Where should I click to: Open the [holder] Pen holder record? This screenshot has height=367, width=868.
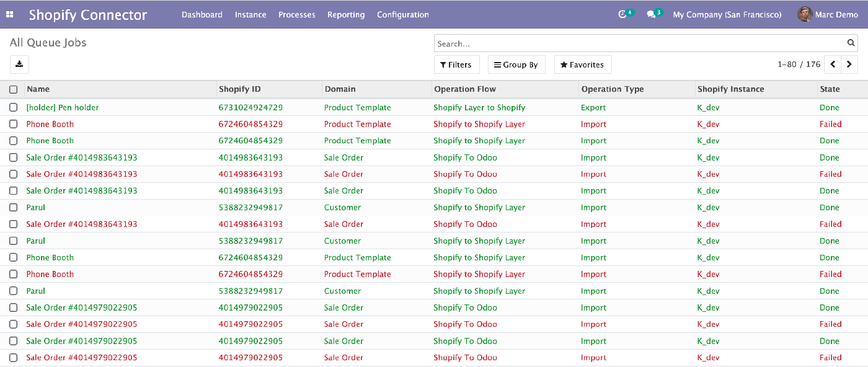click(63, 107)
